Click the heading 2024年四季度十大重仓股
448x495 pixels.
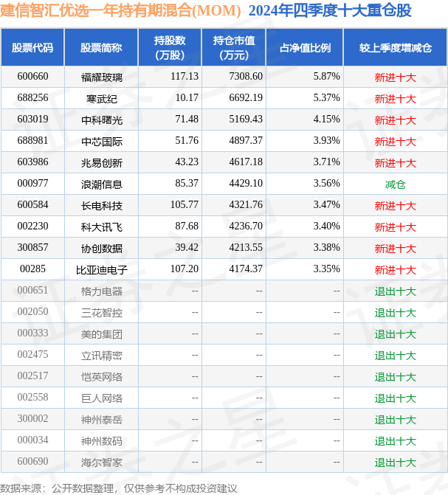point(330,10)
